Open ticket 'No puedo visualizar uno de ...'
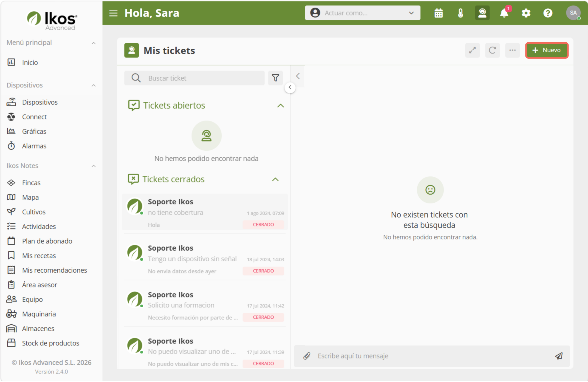Screen dimensions: 588x382 pos(205,352)
